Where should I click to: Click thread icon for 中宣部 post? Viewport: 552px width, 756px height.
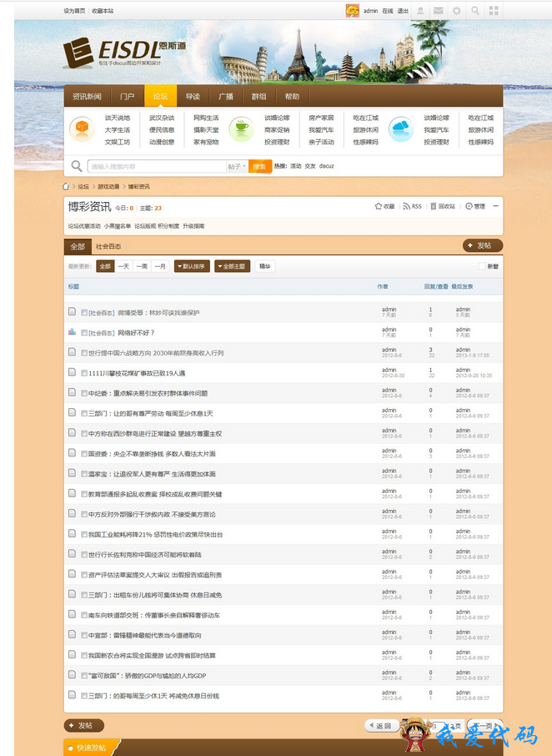pos(72,634)
